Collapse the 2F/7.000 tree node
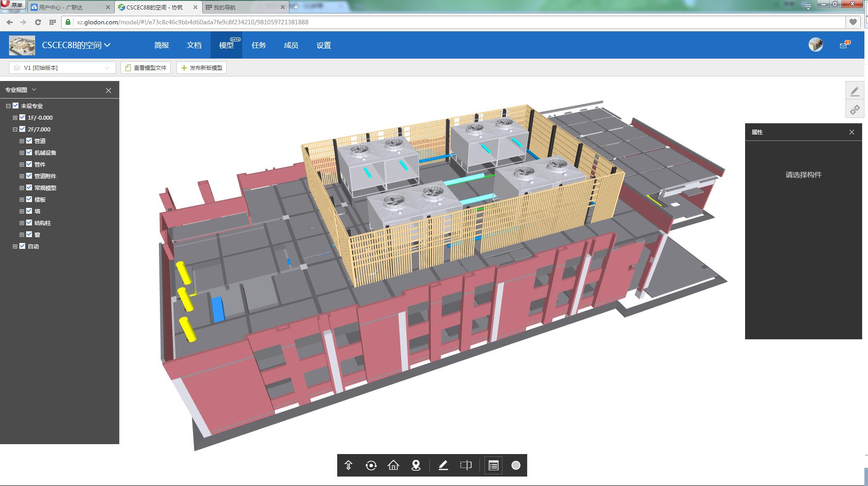 [15, 129]
